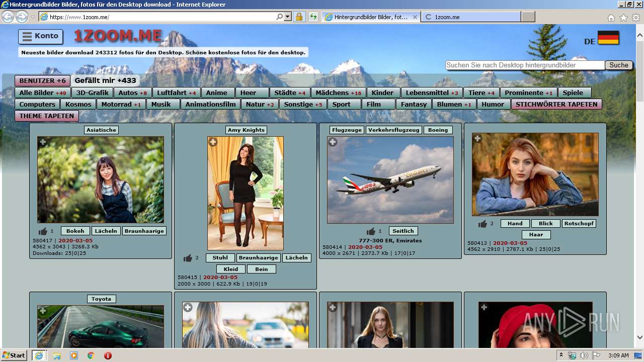Show hidden system tray icons
This screenshot has width=644, height=362.
pos(561,355)
